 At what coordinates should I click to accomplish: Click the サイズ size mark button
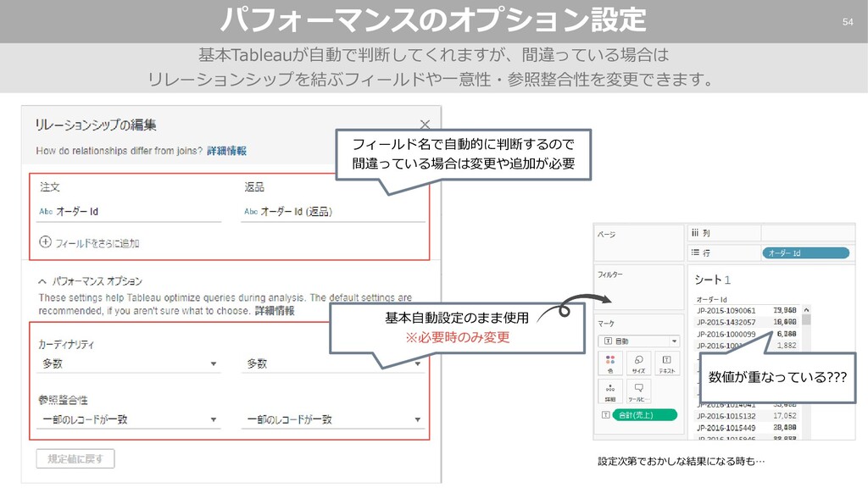pos(638,363)
